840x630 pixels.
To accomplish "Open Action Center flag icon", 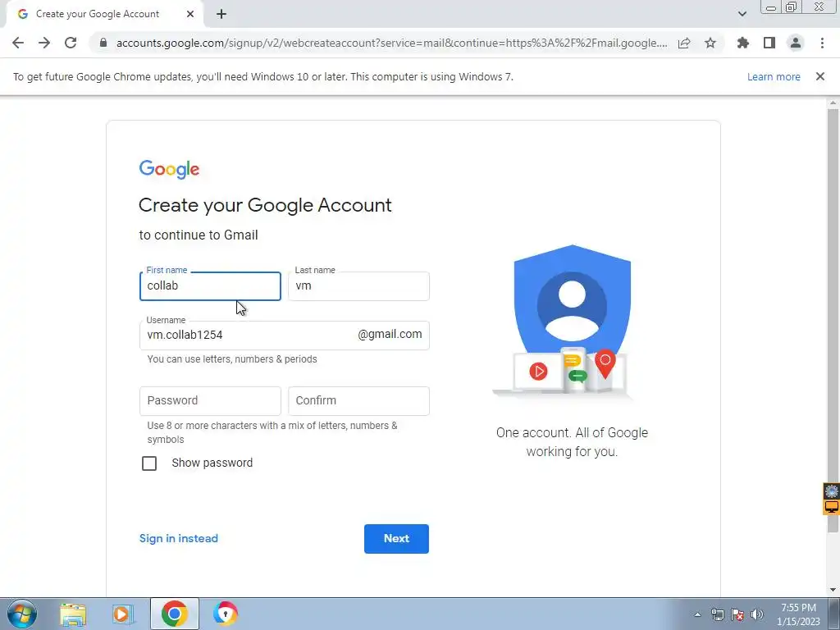I will [737, 614].
